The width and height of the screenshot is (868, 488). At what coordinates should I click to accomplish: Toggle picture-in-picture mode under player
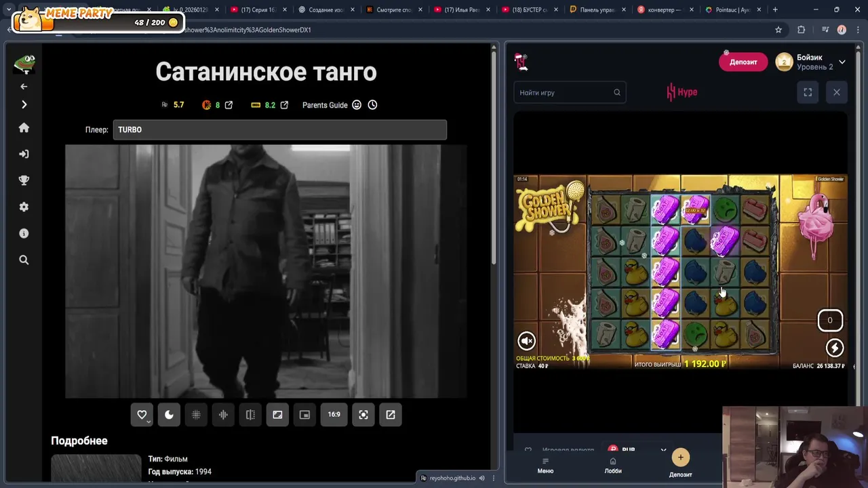click(304, 415)
